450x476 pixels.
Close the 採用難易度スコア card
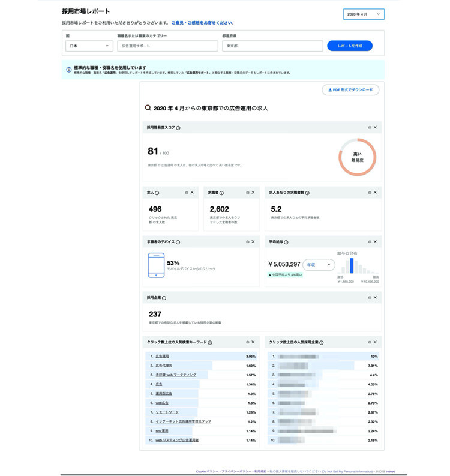[375, 128]
